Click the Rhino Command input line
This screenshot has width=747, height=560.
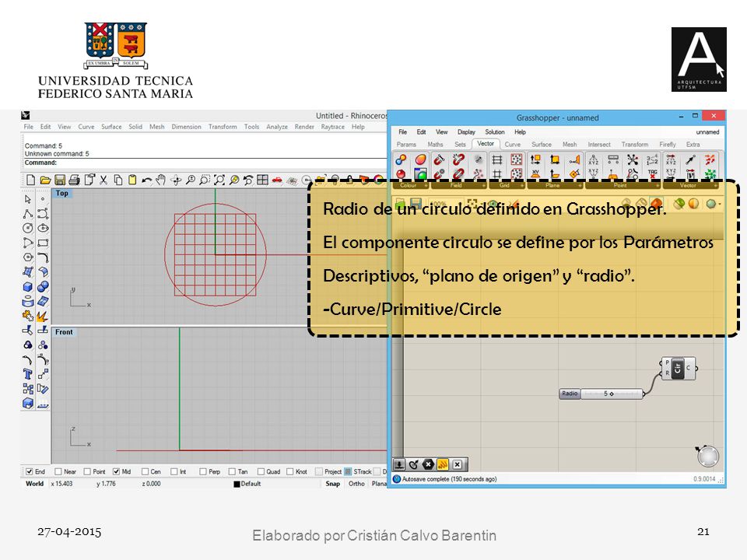(205, 163)
